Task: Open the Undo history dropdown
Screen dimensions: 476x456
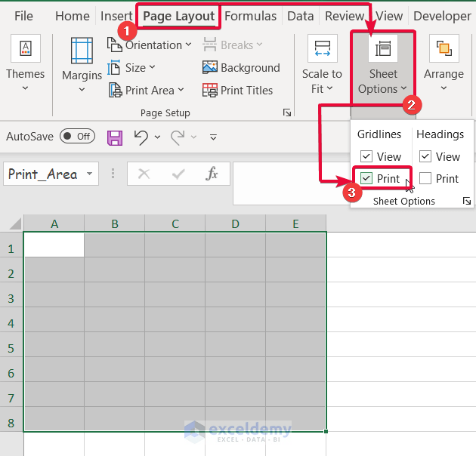Action: pos(157,137)
